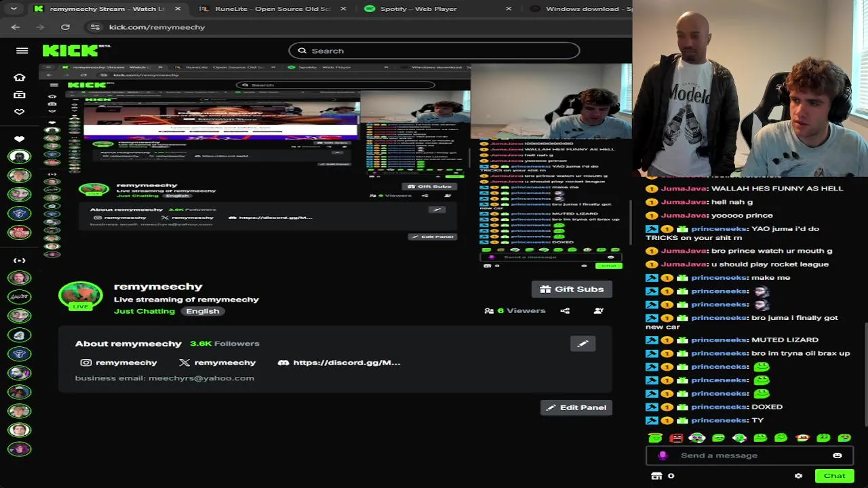Viewport: 868px width, 488px height.
Task: Click business email meechyrs@yahoo.com text
Action: pyautogui.click(x=165, y=378)
